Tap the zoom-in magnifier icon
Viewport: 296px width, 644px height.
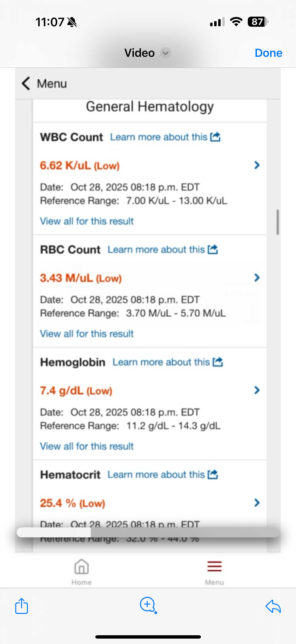coord(148,605)
